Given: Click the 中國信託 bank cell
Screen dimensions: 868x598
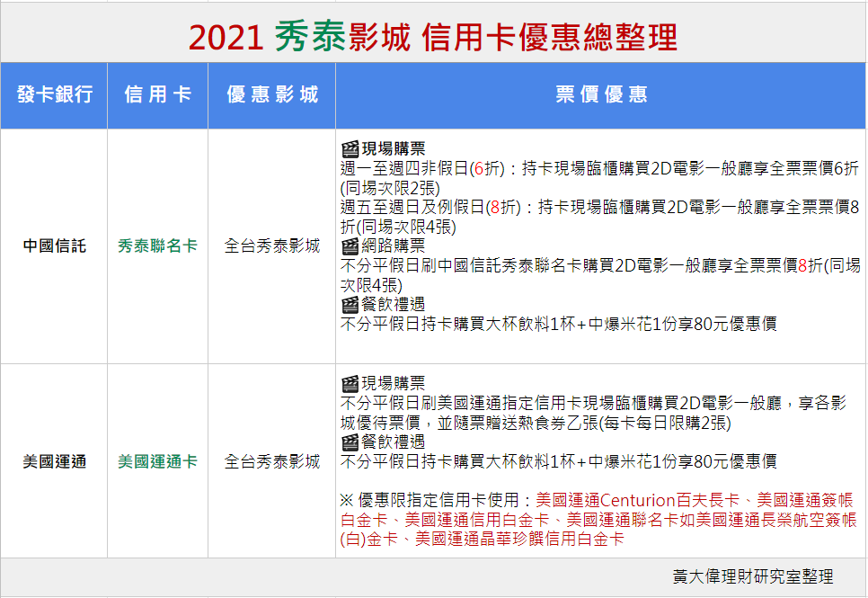Looking at the screenshot, I should 54,246.
